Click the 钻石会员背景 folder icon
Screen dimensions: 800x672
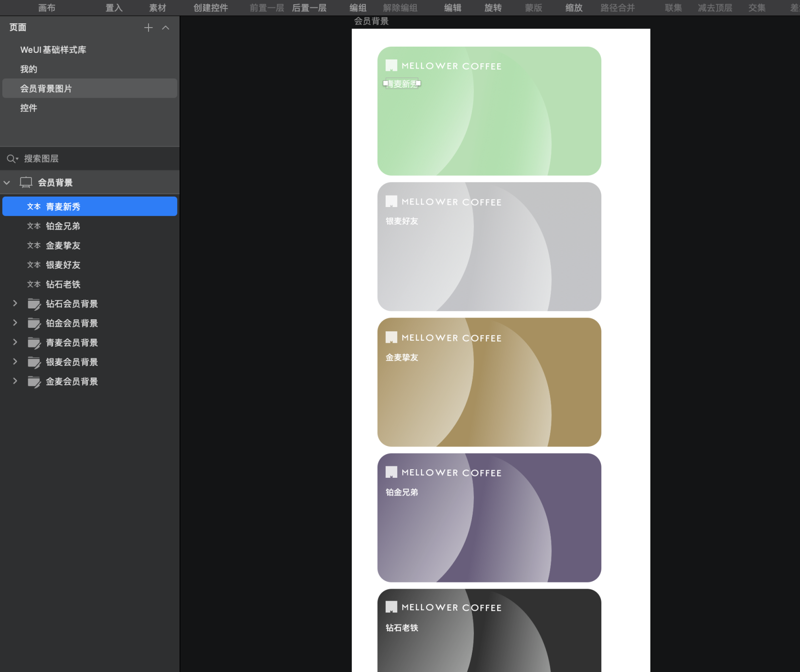coord(34,304)
